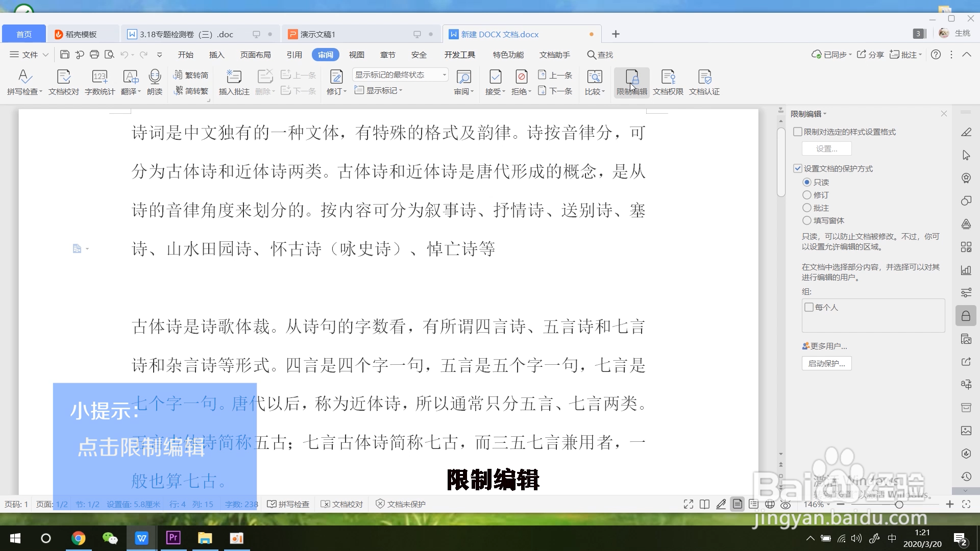The height and width of the screenshot is (551, 980).
Task: Go to 下一条 next revision
Action: (555, 91)
